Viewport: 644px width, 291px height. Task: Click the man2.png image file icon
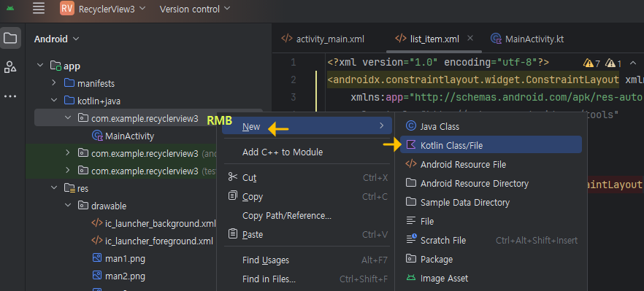(97, 276)
